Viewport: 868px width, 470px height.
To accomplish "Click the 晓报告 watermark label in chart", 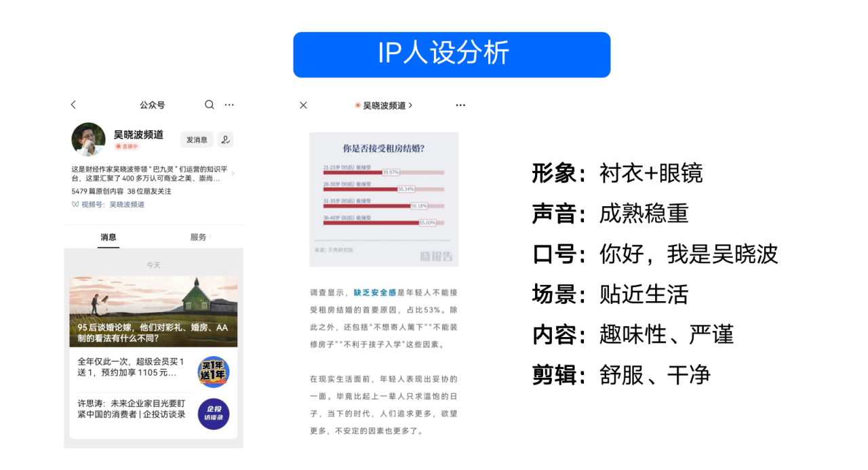I will click(x=436, y=256).
